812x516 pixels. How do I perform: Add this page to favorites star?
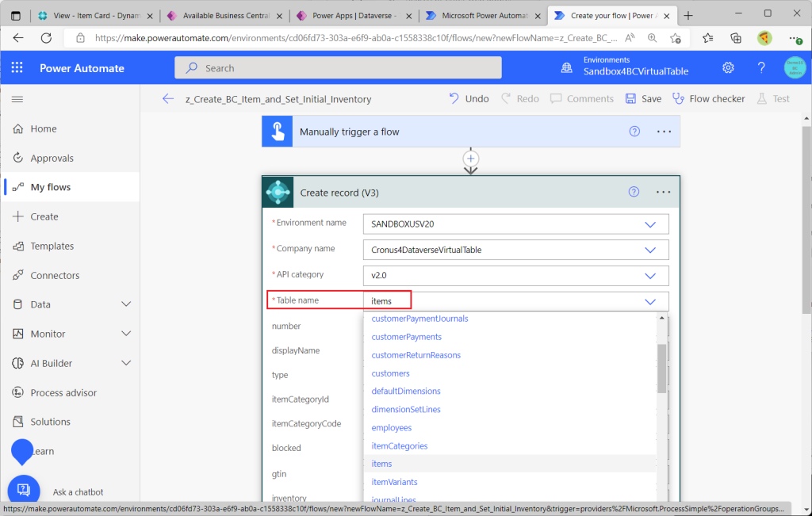[x=676, y=38]
